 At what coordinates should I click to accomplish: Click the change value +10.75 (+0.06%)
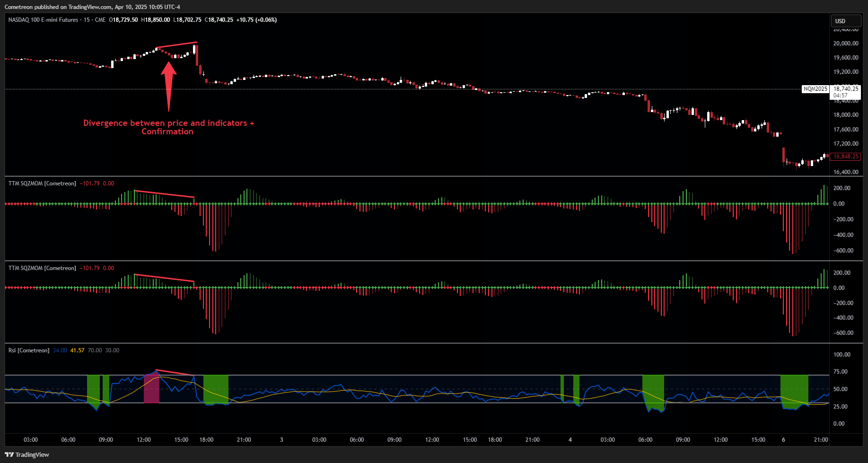point(257,20)
